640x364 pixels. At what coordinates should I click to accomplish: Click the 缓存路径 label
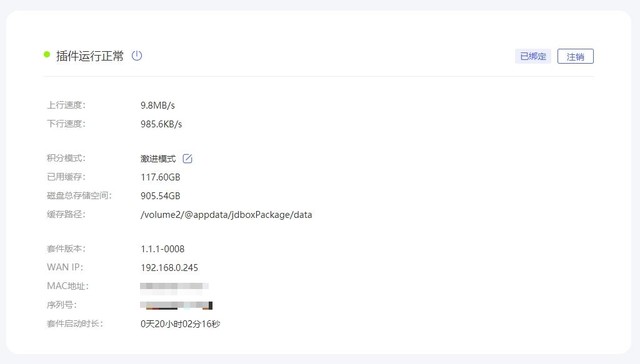pos(66,214)
